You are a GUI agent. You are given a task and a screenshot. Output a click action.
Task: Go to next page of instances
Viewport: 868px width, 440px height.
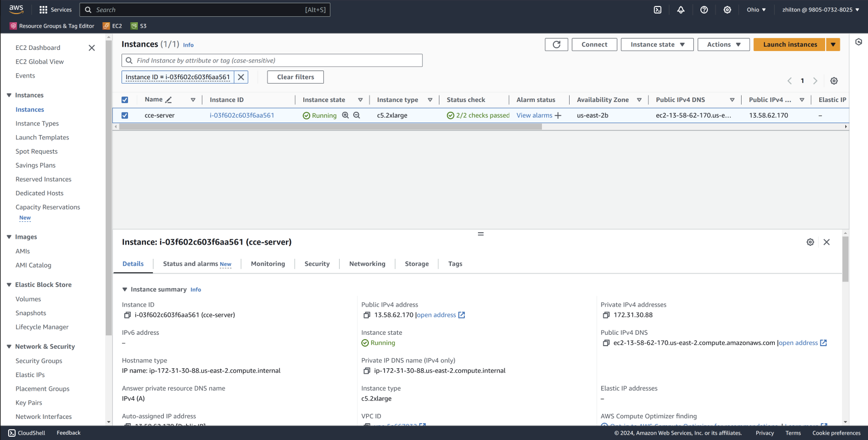815,81
